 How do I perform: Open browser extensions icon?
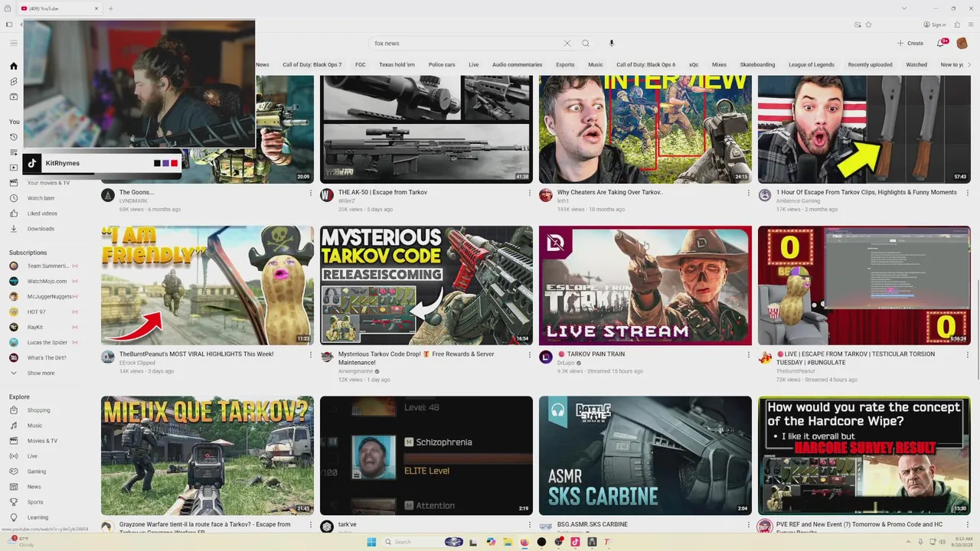[x=959, y=24]
